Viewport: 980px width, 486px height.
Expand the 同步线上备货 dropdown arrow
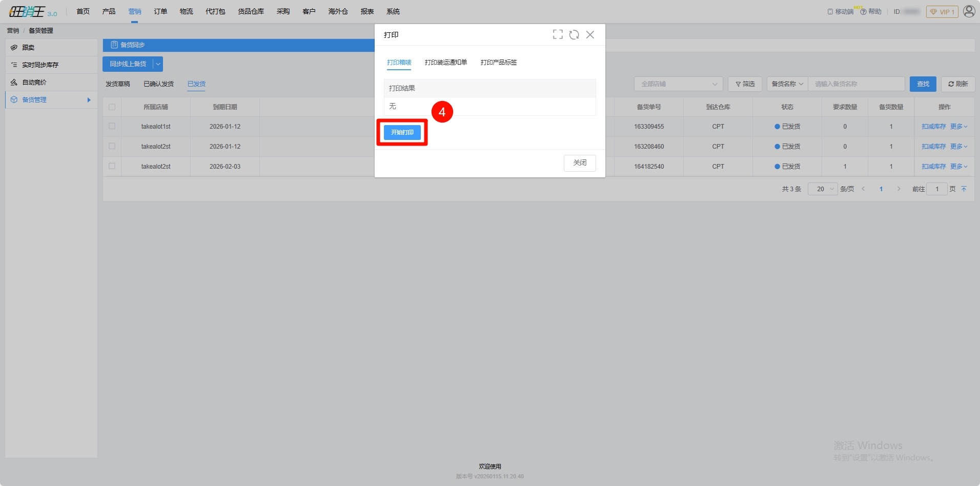158,64
